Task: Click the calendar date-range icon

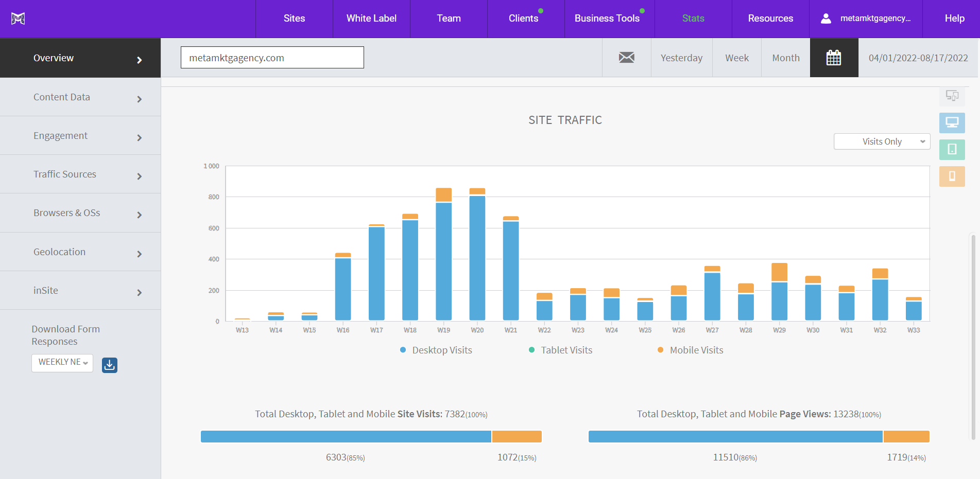Action: point(834,58)
